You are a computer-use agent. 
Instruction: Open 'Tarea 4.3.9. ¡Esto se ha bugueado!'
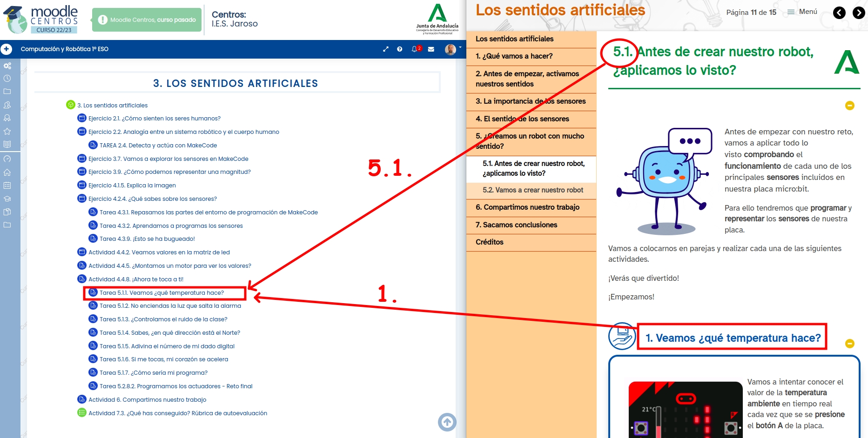point(147,239)
